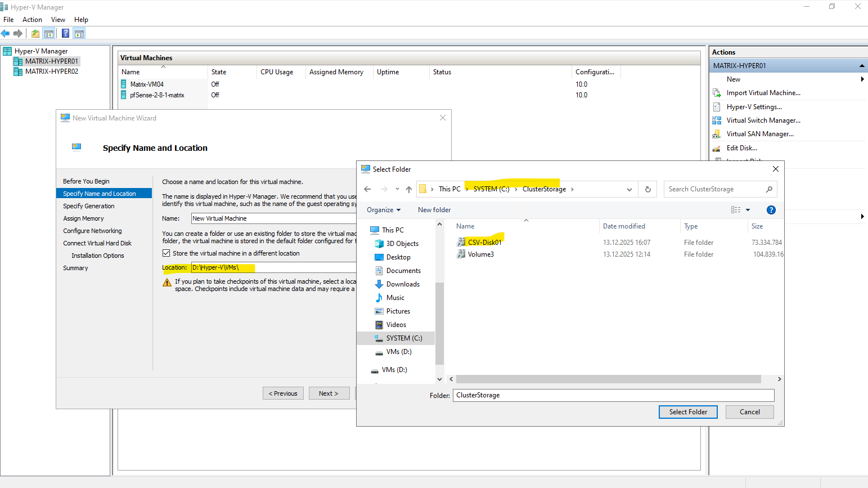Image resolution: width=868 pixels, height=488 pixels.
Task: Click the magnifier icon in Search ClusterStorage
Action: tap(769, 189)
